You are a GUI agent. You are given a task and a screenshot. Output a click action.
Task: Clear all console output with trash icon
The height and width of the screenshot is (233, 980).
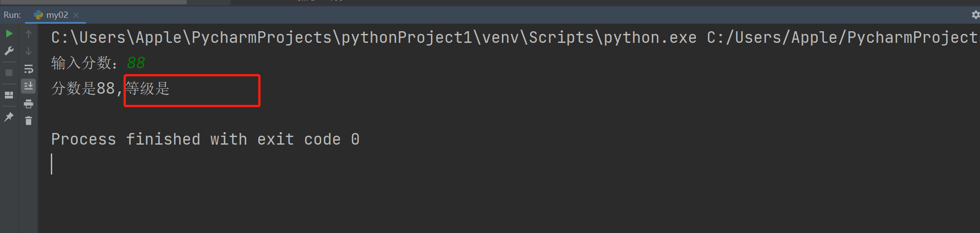pos(29,121)
